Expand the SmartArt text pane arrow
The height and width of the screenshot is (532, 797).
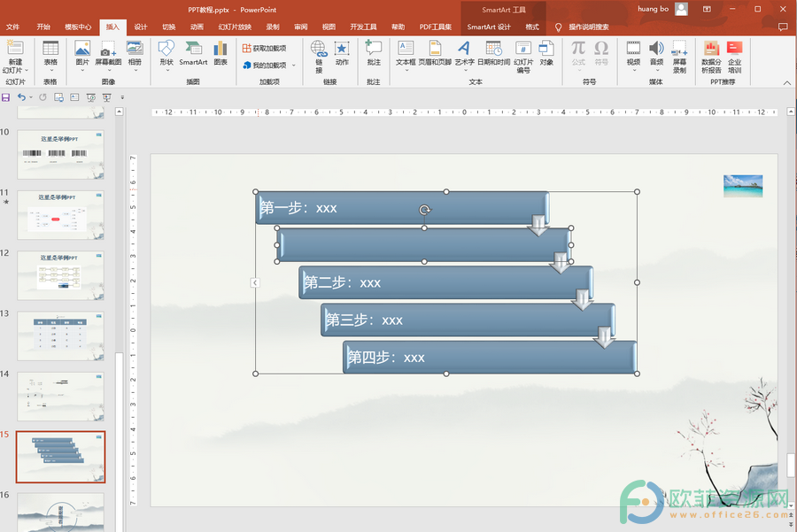(255, 282)
